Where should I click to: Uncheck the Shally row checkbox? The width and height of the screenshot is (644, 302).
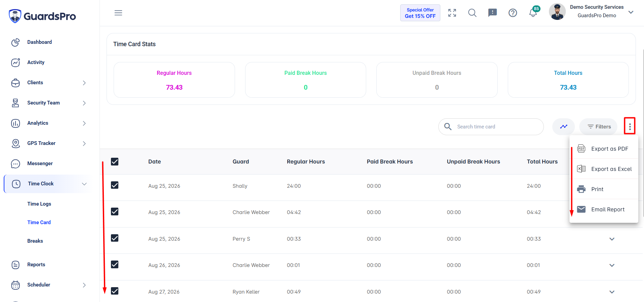point(115,185)
